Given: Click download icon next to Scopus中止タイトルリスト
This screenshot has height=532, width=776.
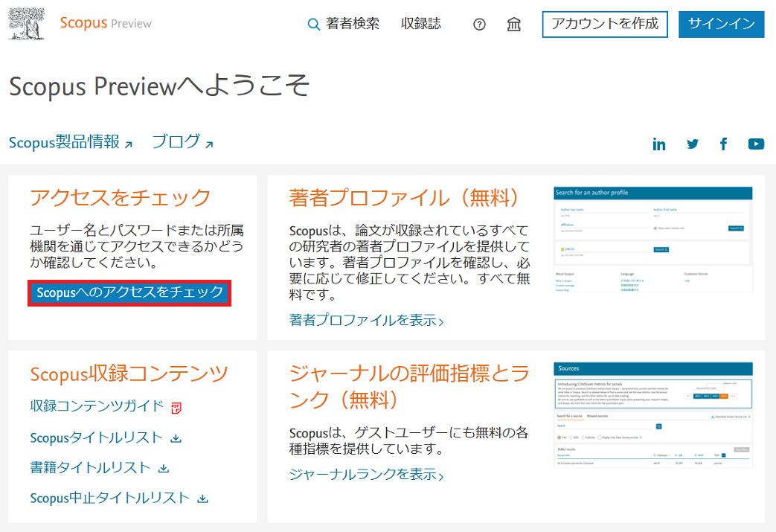Looking at the screenshot, I should 202,499.
